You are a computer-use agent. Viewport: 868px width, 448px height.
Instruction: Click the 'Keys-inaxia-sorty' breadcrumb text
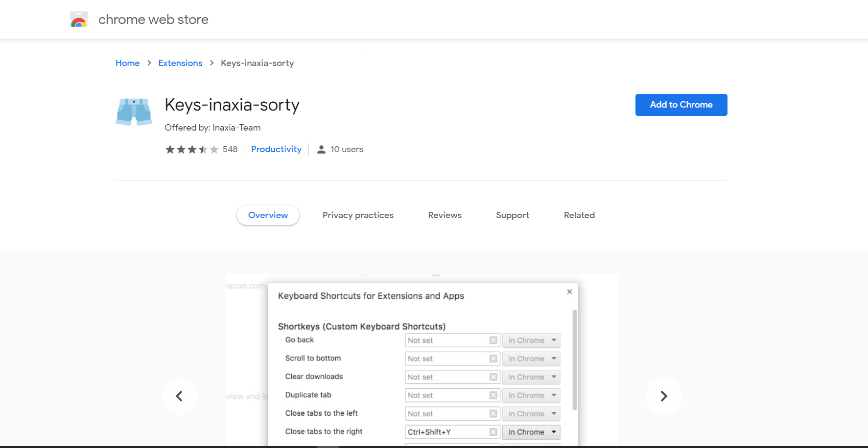(257, 63)
